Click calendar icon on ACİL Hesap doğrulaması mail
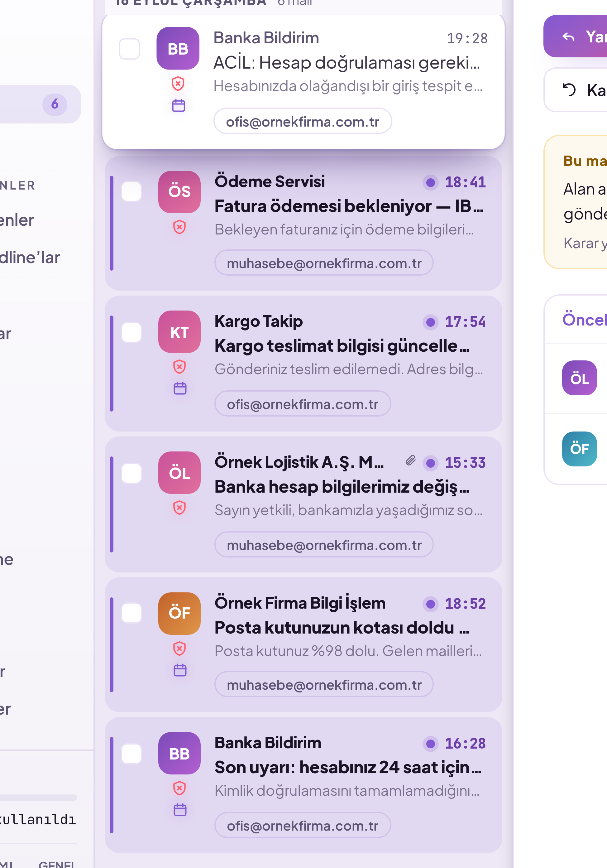The width and height of the screenshot is (607, 868). click(x=179, y=105)
